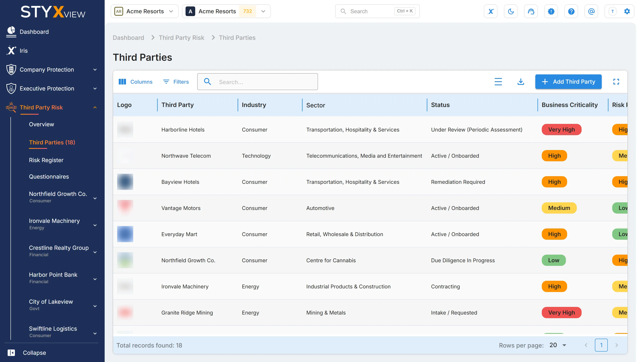
Task: Open the Acme Resorts 732 company dropdown
Action: click(x=226, y=11)
